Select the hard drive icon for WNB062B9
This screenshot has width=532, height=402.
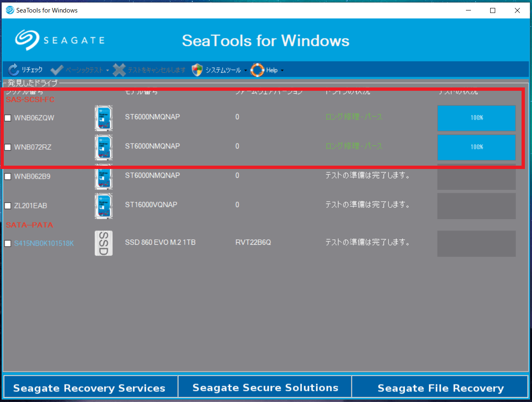tap(104, 177)
